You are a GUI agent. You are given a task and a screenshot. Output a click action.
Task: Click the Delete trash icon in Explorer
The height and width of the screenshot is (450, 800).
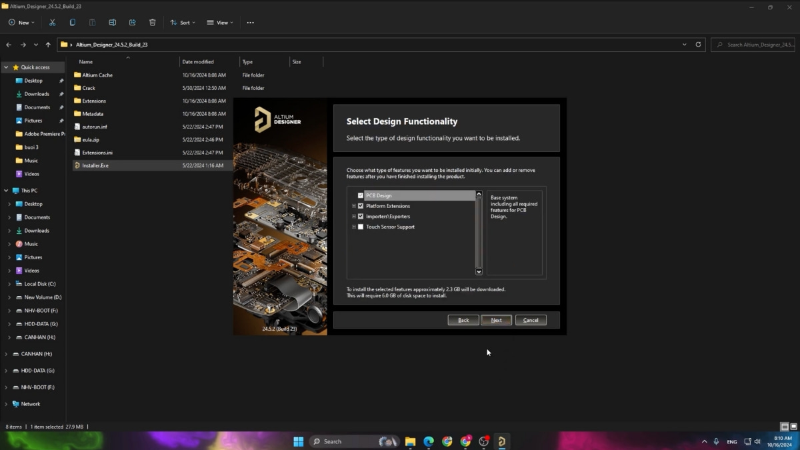click(152, 22)
